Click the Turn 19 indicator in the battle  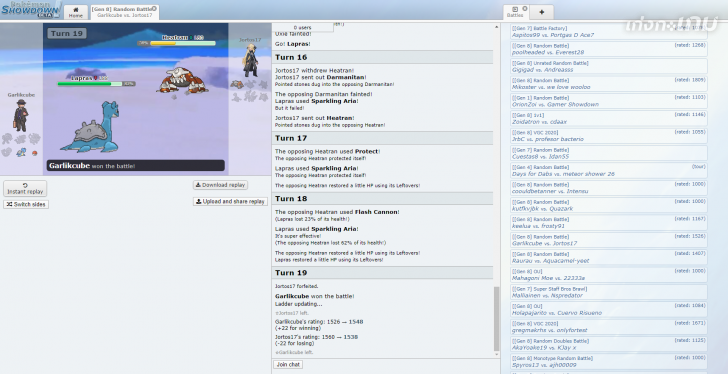pyautogui.click(x=66, y=33)
